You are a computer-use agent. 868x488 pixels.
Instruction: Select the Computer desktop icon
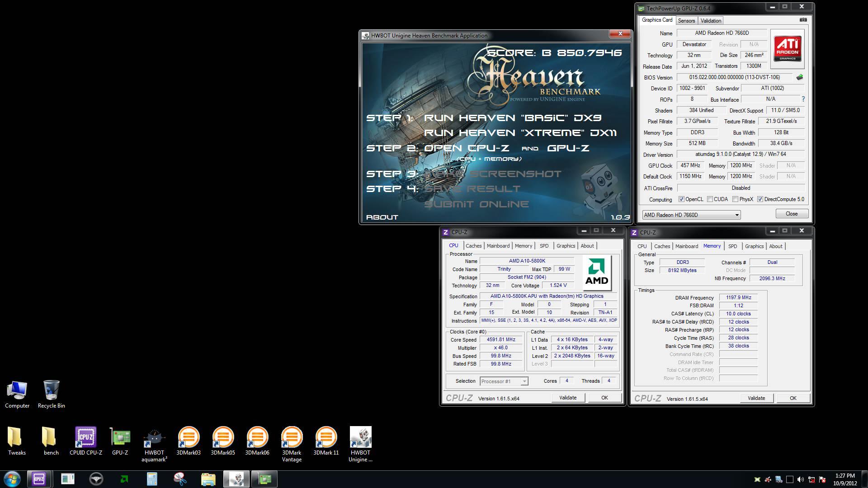pos(17,394)
